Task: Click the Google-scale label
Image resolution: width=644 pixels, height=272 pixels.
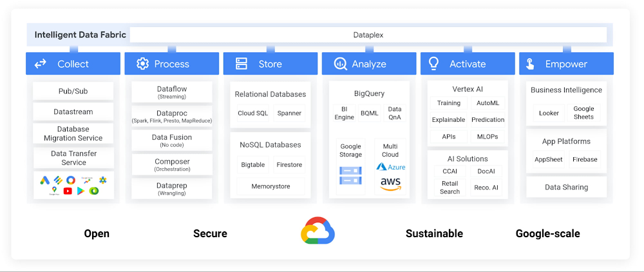Action: click(x=548, y=234)
